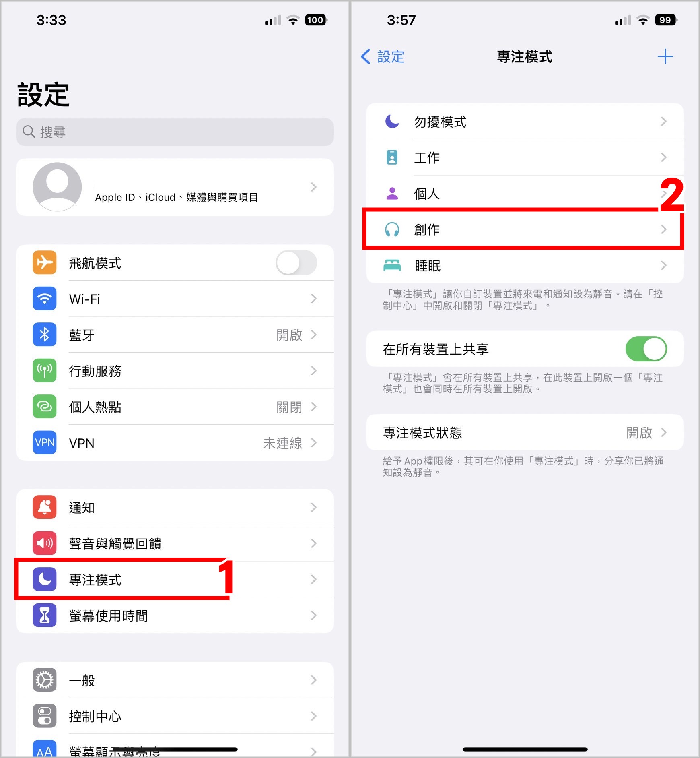Tap the red bell 通知 icon
700x758 pixels.
click(x=45, y=507)
